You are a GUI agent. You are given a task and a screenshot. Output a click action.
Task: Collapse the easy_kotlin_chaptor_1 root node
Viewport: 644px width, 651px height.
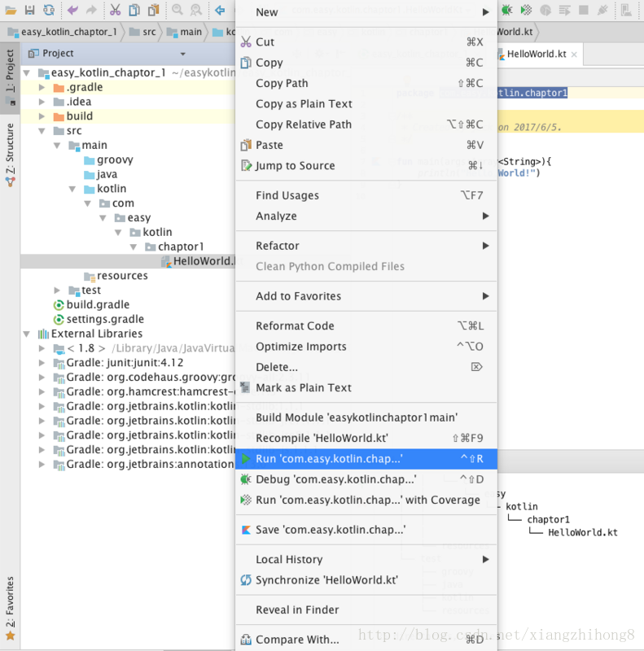(27, 73)
